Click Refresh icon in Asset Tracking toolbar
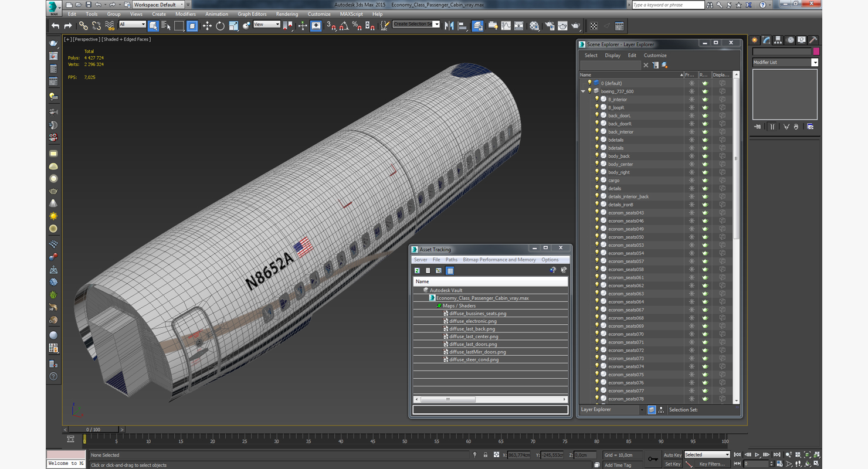Image resolution: width=868 pixels, height=469 pixels. click(x=417, y=270)
